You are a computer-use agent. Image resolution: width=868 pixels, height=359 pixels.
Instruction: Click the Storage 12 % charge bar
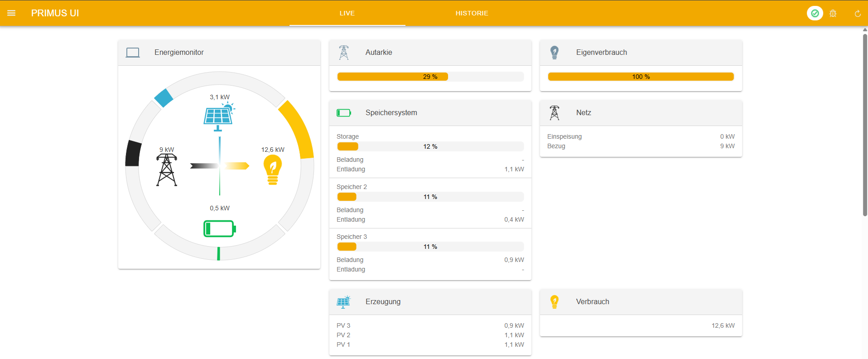pos(430,146)
